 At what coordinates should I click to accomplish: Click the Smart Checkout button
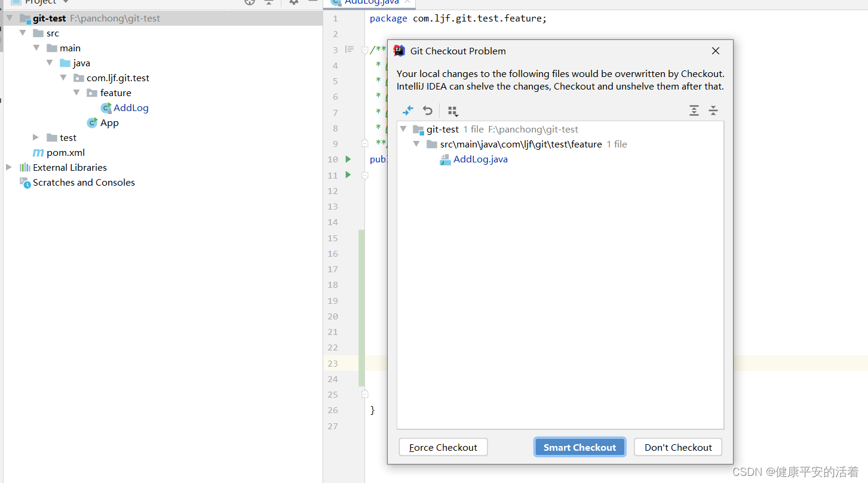click(x=579, y=447)
